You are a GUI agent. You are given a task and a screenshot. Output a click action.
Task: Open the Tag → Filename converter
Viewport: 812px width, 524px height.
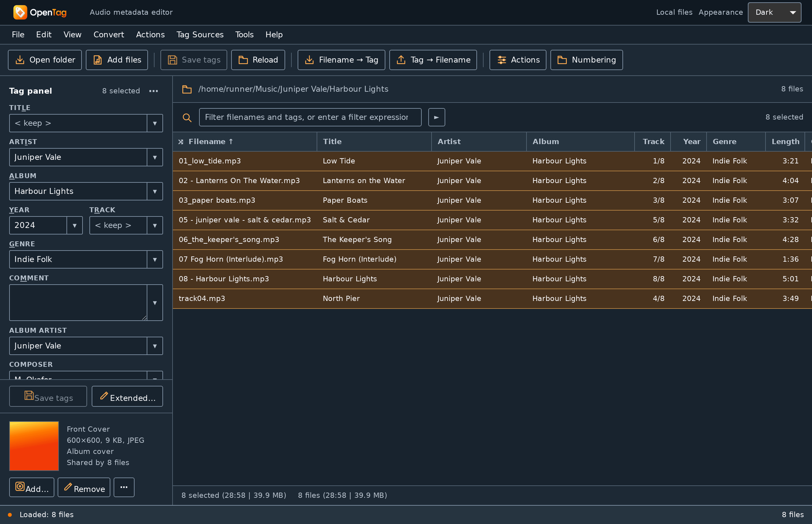point(433,60)
